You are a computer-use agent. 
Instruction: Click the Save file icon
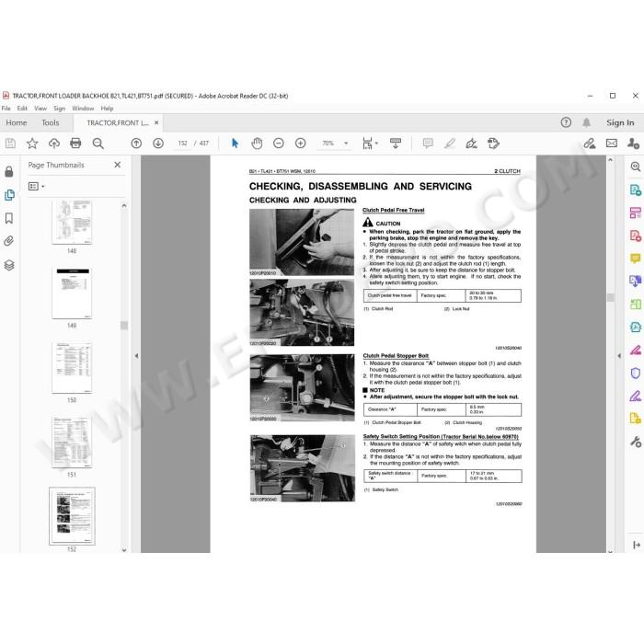pyautogui.click(x=10, y=144)
